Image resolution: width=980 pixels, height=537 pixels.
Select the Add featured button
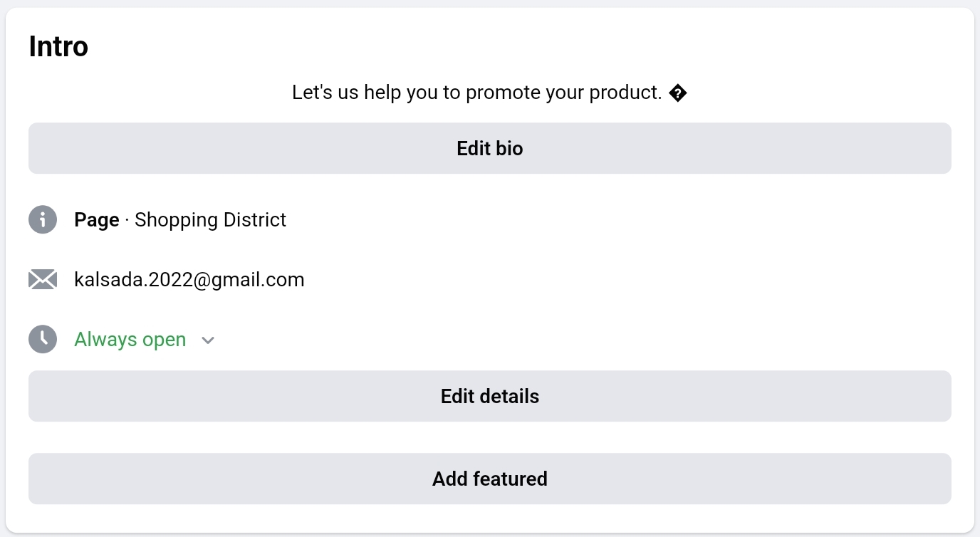490,479
